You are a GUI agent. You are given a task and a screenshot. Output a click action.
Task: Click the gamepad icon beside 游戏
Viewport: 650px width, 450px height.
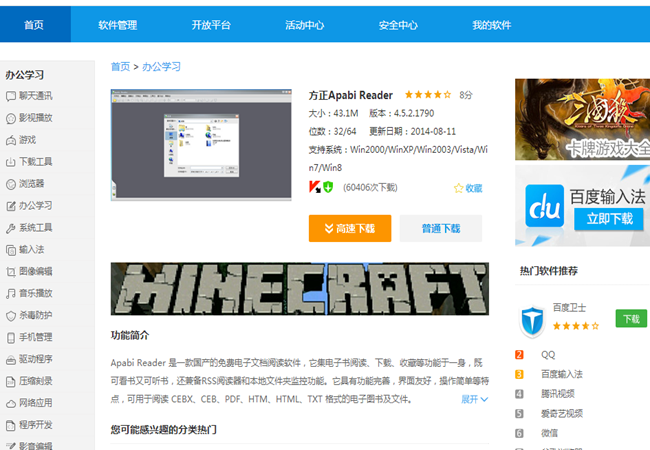coord(11,140)
